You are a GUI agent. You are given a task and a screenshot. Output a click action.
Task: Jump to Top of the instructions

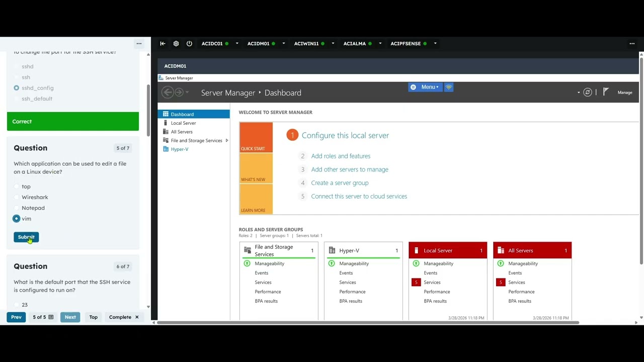coord(94,317)
